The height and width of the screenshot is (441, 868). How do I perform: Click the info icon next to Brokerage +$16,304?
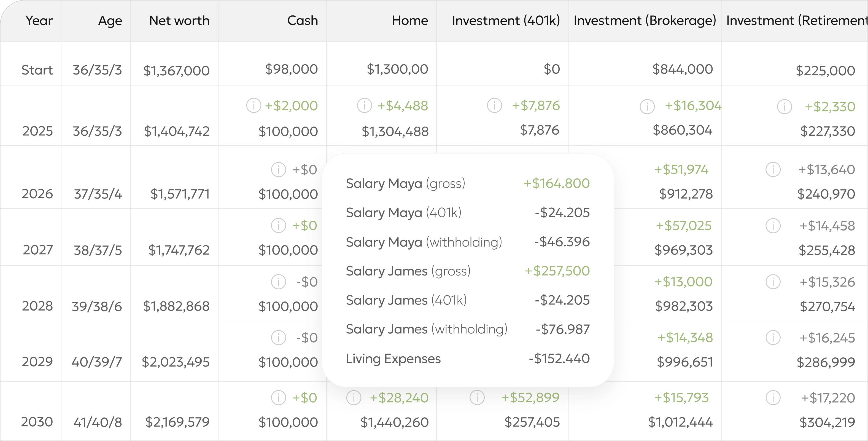pos(648,106)
